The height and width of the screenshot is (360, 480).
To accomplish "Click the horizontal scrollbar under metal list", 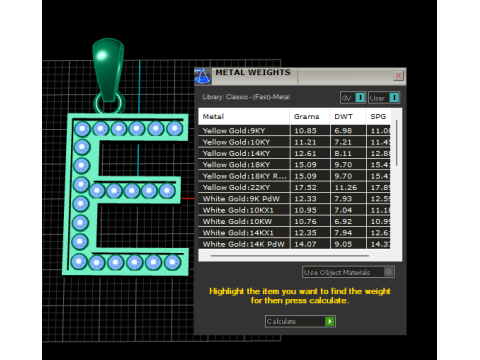I will (290, 256).
